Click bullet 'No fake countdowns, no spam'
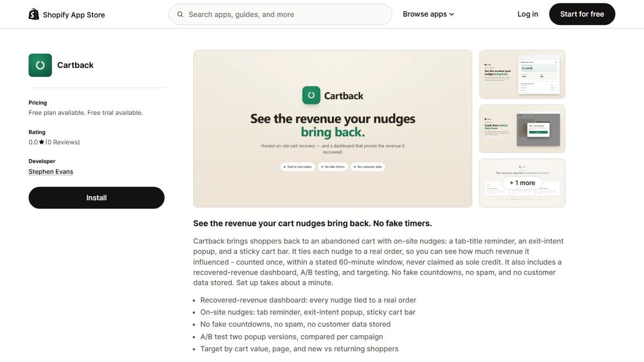644x362 pixels. (x=295, y=324)
